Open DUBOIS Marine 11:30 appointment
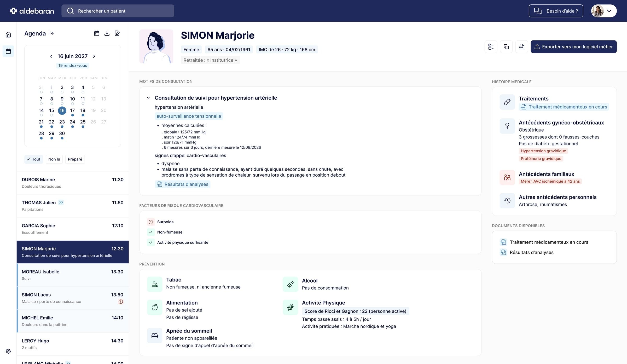 [73, 183]
